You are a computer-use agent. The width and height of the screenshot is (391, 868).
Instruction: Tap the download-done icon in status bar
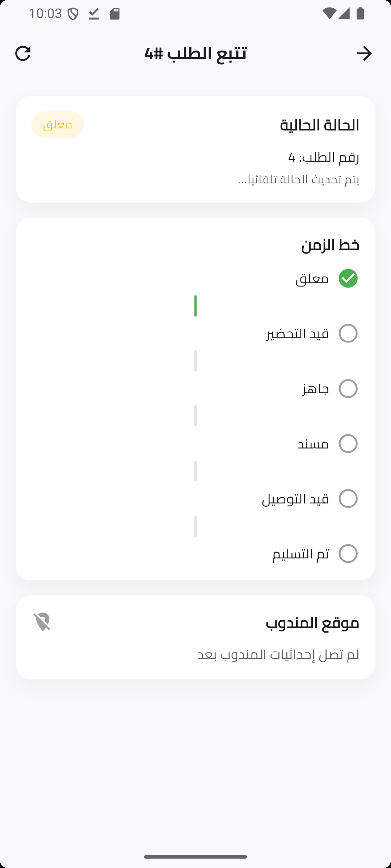tap(94, 14)
